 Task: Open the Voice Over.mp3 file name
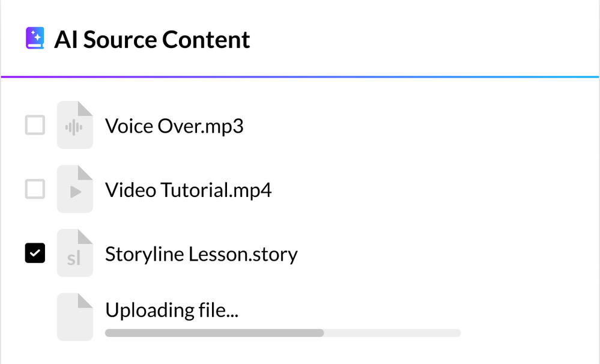click(174, 126)
